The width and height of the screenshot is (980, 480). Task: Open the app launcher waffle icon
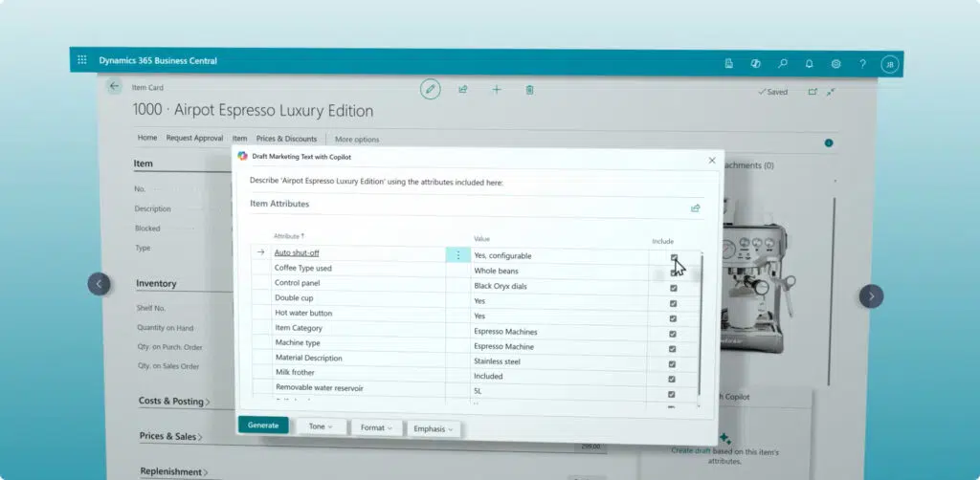pyautogui.click(x=82, y=60)
